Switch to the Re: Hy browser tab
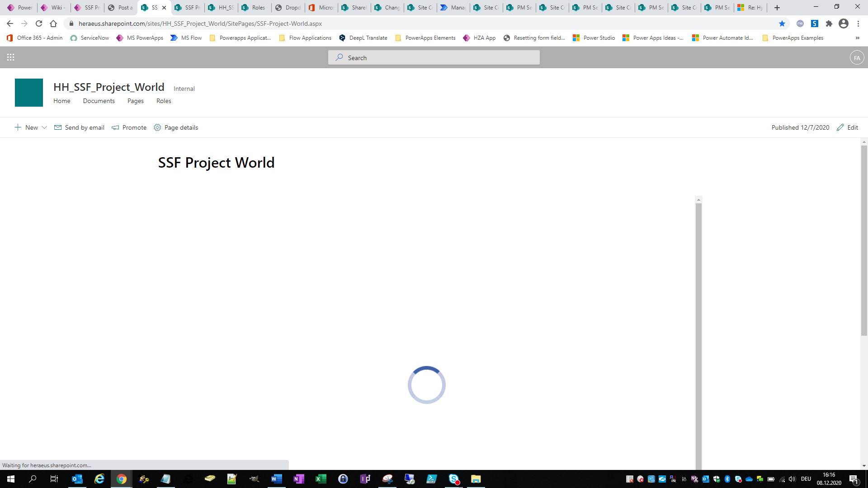868x488 pixels. tap(750, 8)
